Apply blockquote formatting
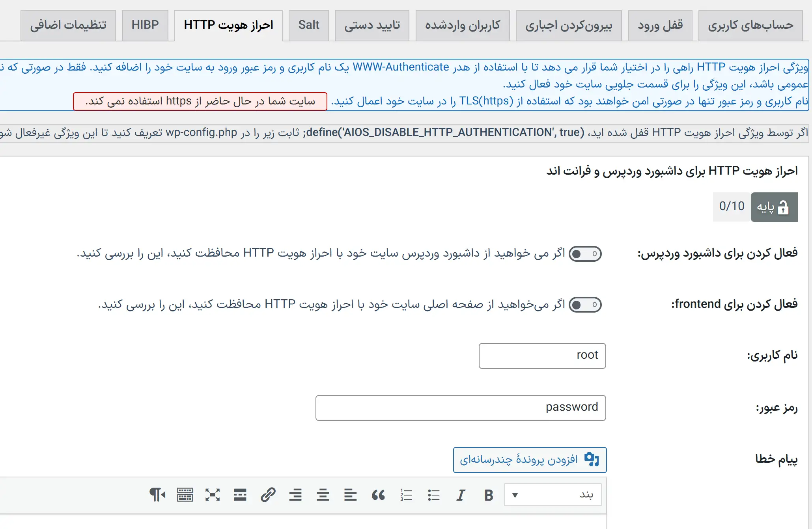The image size is (812, 529). (378, 495)
